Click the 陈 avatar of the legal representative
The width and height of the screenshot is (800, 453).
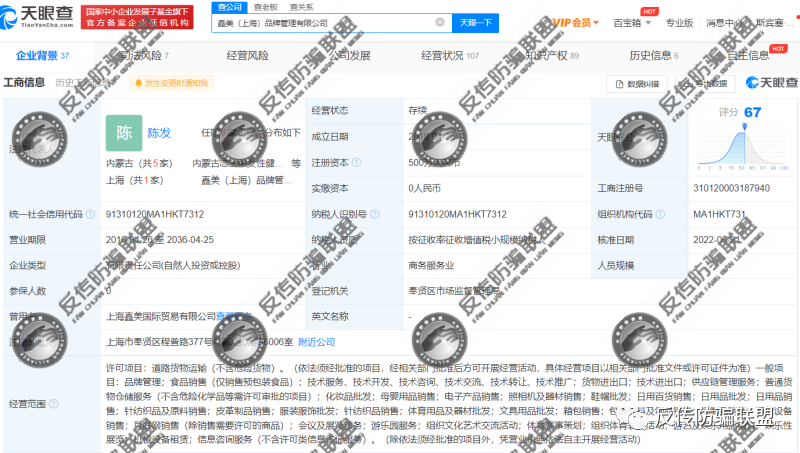[124, 133]
